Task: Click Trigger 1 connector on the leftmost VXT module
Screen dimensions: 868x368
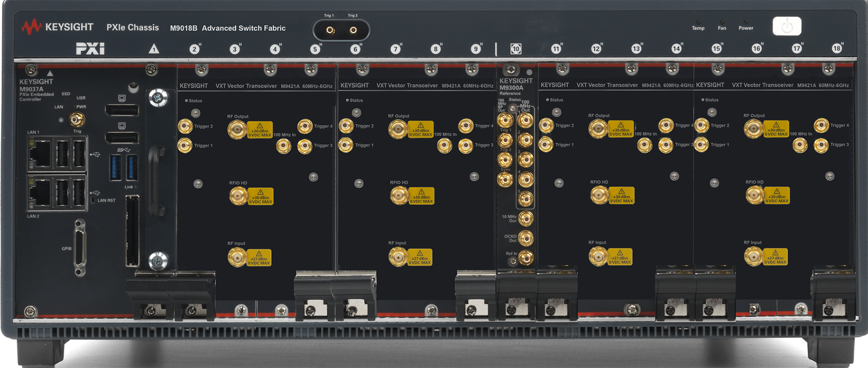Action: pos(185,145)
